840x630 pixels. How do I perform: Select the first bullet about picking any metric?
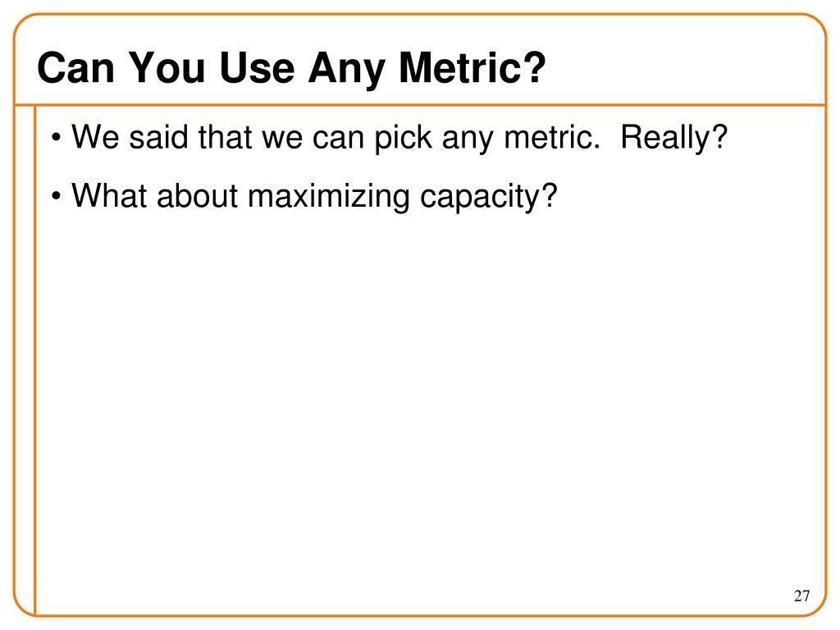[x=399, y=138]
